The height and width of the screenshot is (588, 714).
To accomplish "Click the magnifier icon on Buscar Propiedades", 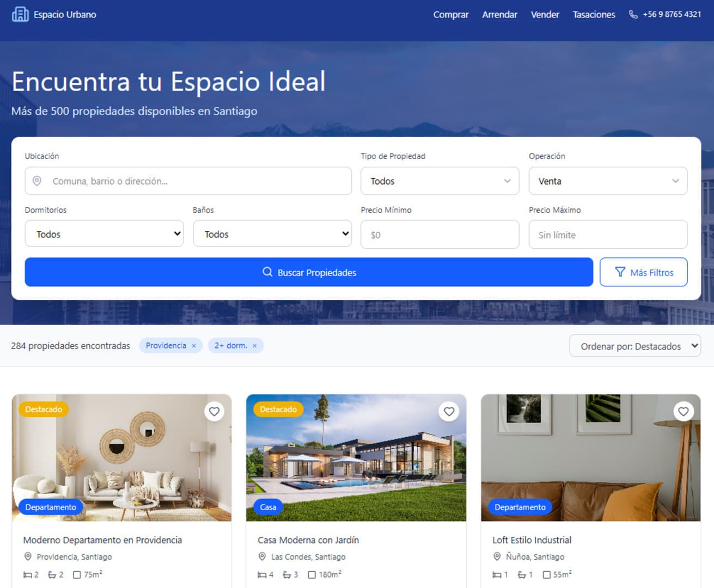I will pos(267,272).
